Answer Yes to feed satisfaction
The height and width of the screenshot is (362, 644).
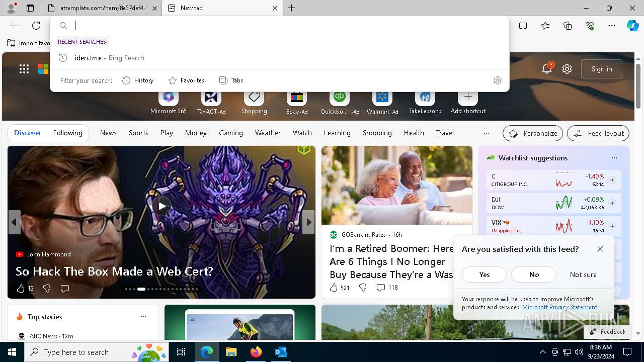(485, 275)
